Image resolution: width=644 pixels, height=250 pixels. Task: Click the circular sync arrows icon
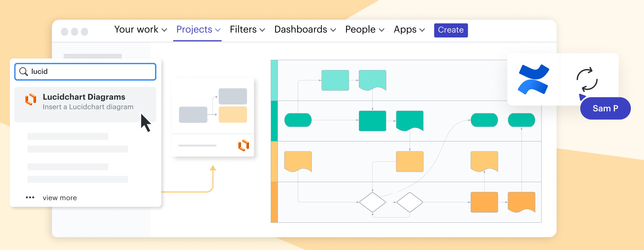[x=587, y=80]
